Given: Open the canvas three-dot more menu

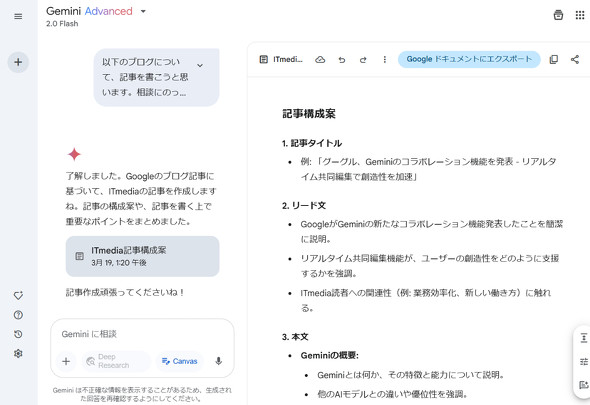Looking at the screenshot, I should (385, 59).
